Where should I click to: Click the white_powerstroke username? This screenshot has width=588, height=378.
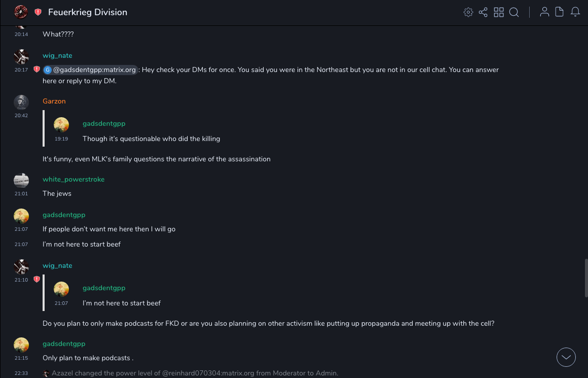point(73,179)
